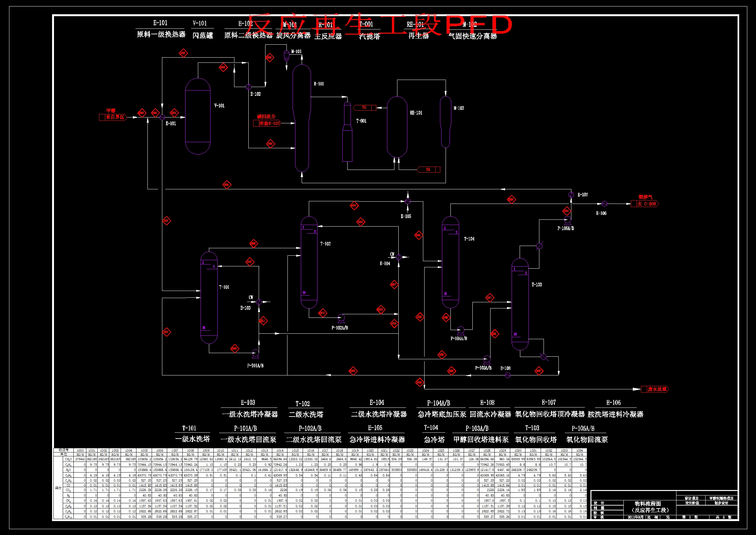Viewport: 756px width, 535px height.
Task: Click stream number diamond 1004
Action: coord(270,144)
